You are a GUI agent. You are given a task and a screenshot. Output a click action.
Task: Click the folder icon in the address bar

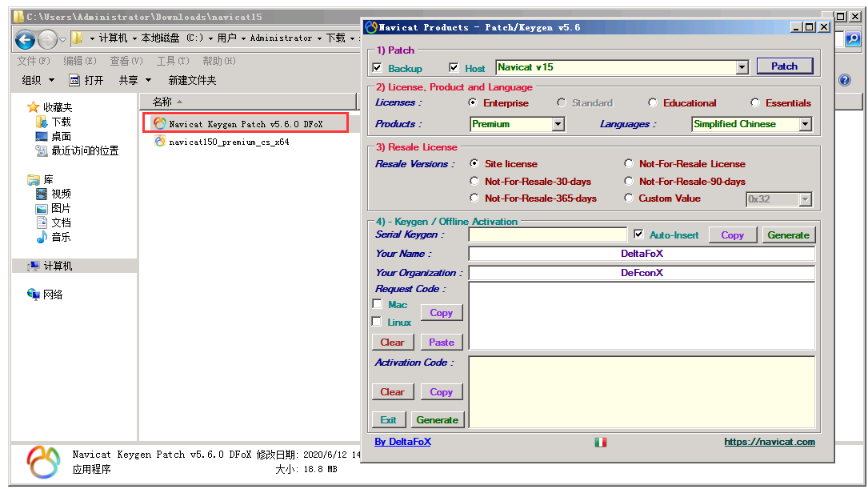click(x=78, y=38)
